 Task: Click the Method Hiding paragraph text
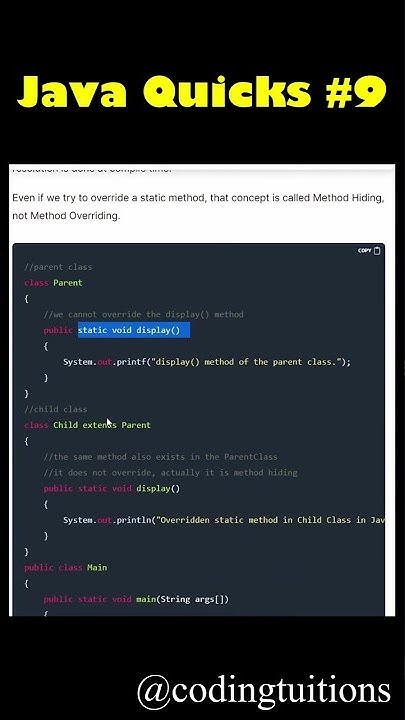198,198
